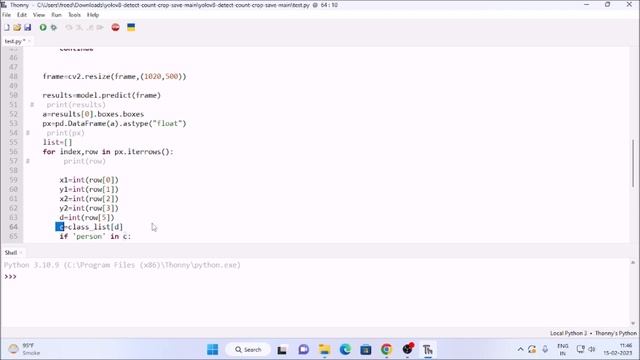Click the greyed Step over icon
Screen dimensions: 640x360
point(69,27)
